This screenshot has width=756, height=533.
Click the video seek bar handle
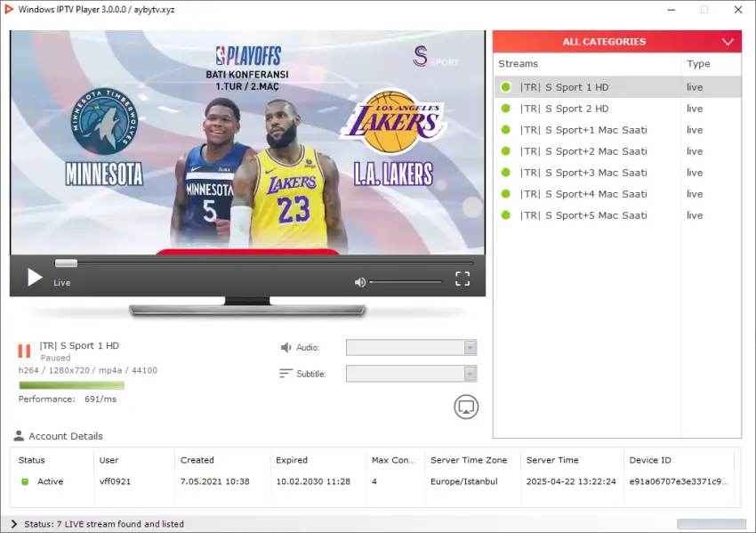pos(66,262)
